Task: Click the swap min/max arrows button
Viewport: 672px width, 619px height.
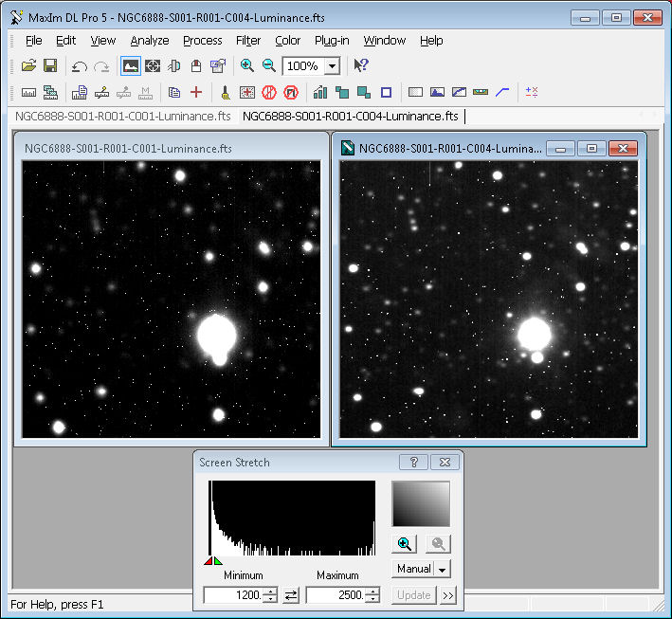Action: coord(292,595)
